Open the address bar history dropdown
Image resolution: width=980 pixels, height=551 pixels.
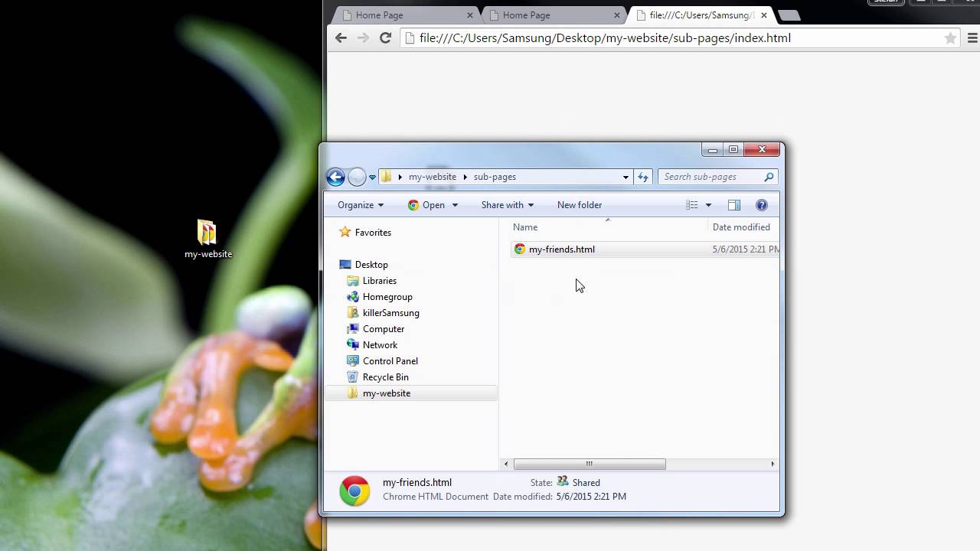pos(626,177)
